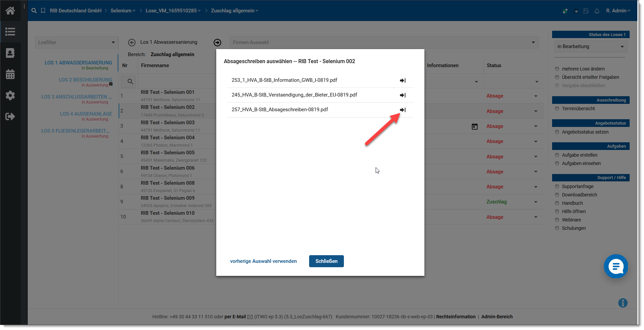
Task: Open the 'in Bearbeitung' status dropdown
Action: tap(591, 46)
